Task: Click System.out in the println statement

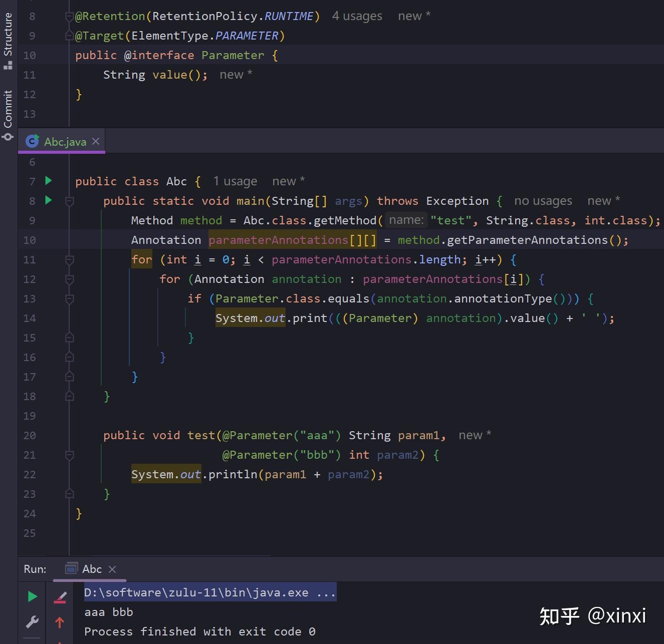Action: pyautogui.click(x=166, y=474)
